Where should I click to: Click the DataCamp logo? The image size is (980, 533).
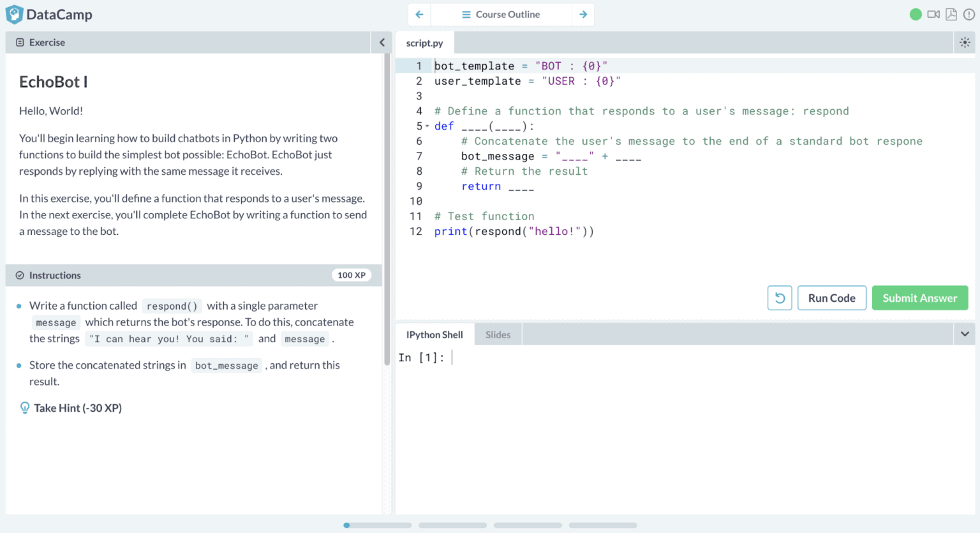pyautogui.click(x=49, y=14)
